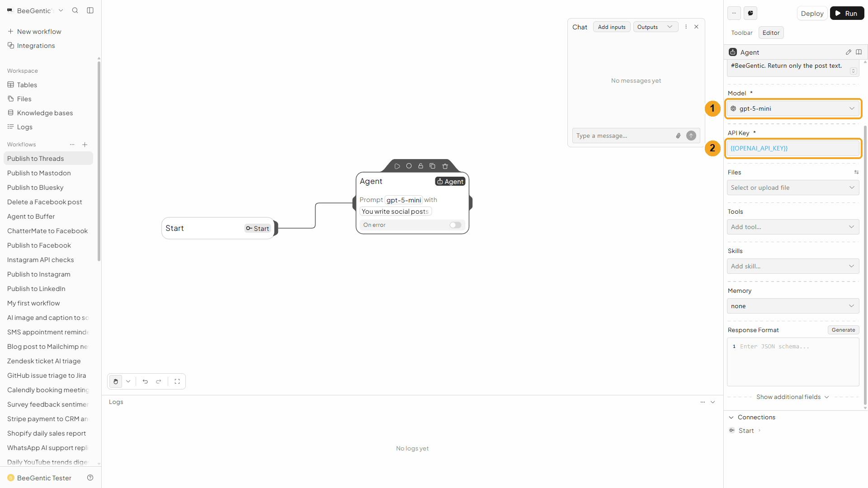Click the lock icon above Agent node
The image size is (868, 488).
coord(420,166)
